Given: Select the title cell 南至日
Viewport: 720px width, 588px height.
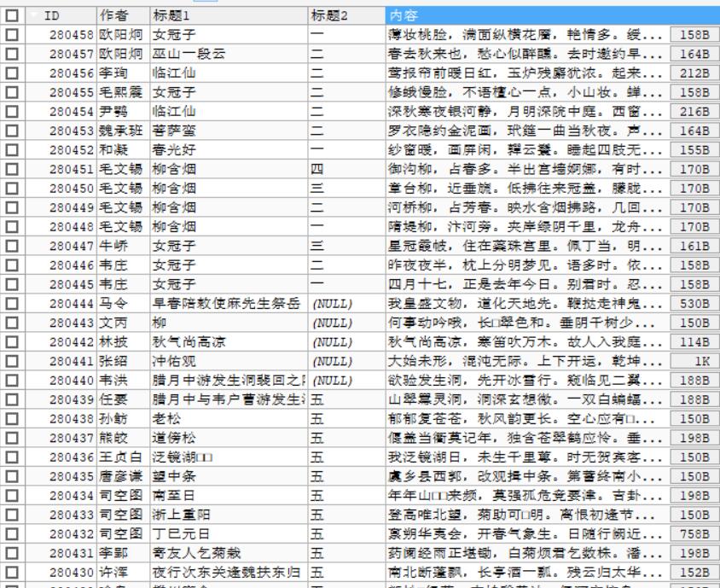Looking at the screenshot, I should (229, 496).
